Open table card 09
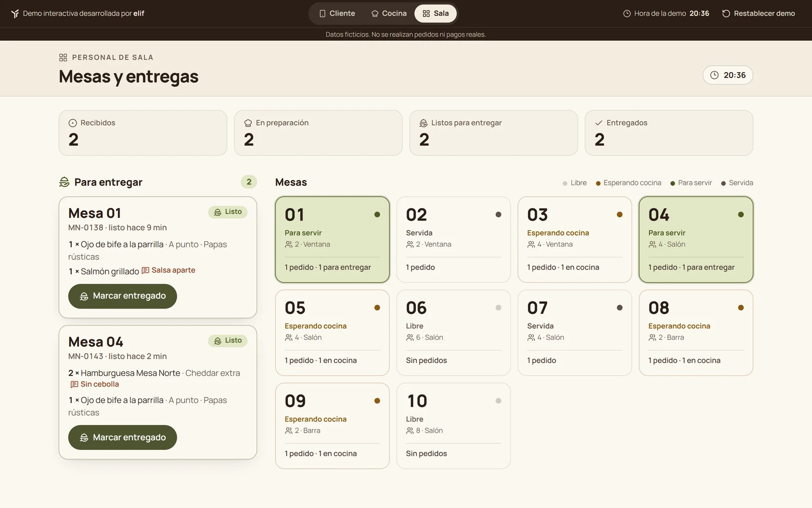The image size is (812, 508). tap(332, 426)
